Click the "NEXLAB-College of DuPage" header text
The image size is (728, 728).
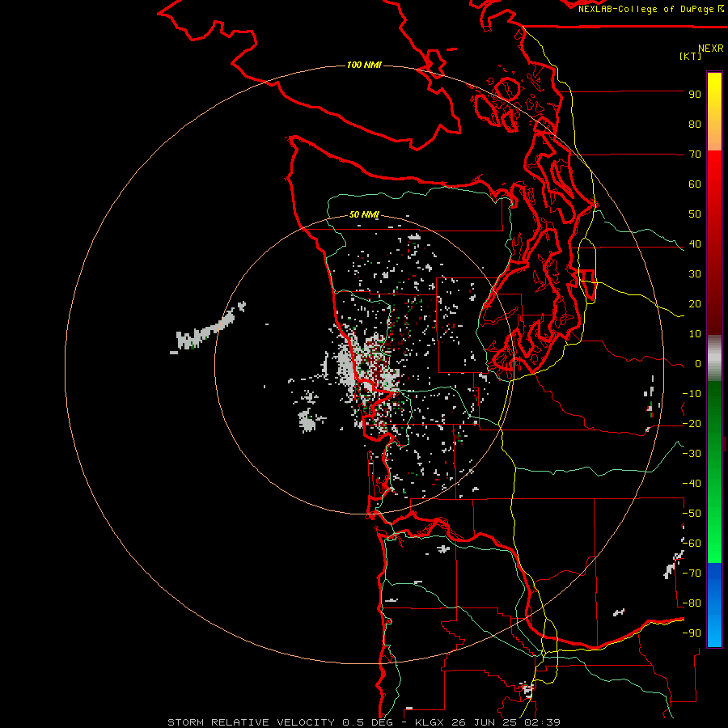(x=645, y=9)
